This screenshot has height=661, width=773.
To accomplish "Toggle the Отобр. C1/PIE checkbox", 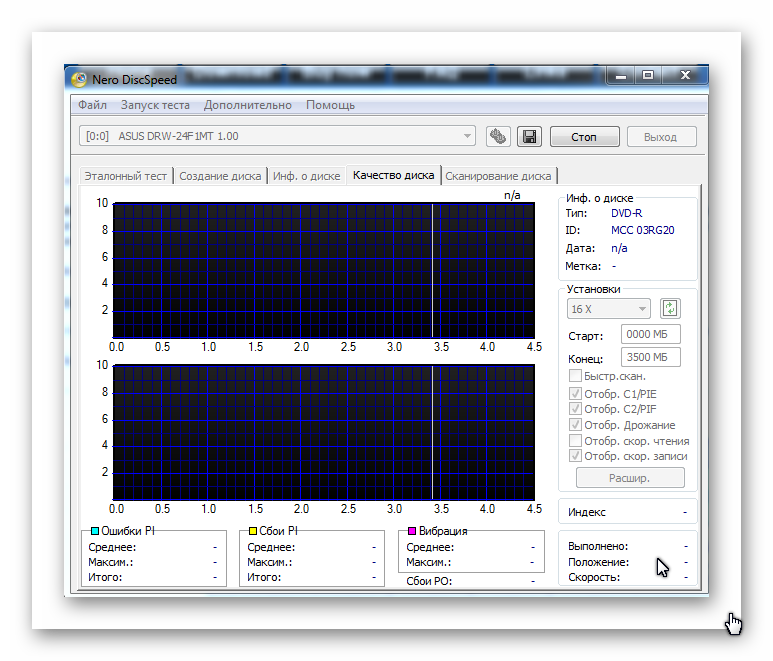I will tap(575, 394).
